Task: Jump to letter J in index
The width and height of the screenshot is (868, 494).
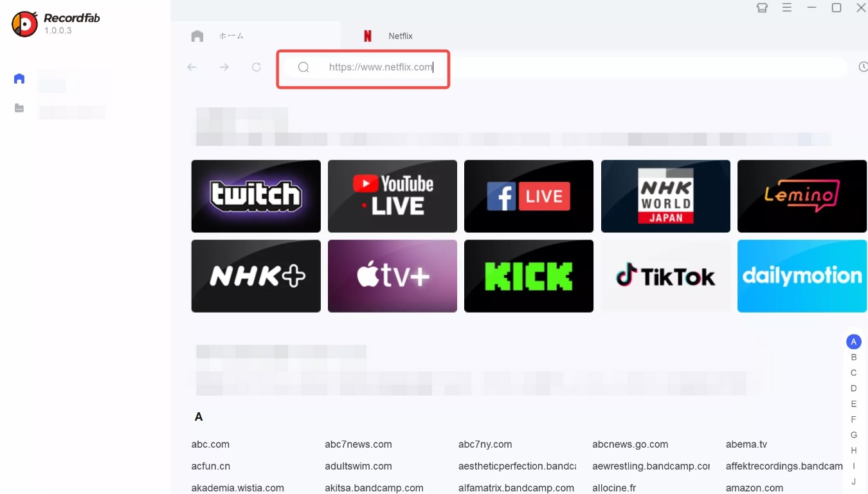Action: tap(854, 481)
